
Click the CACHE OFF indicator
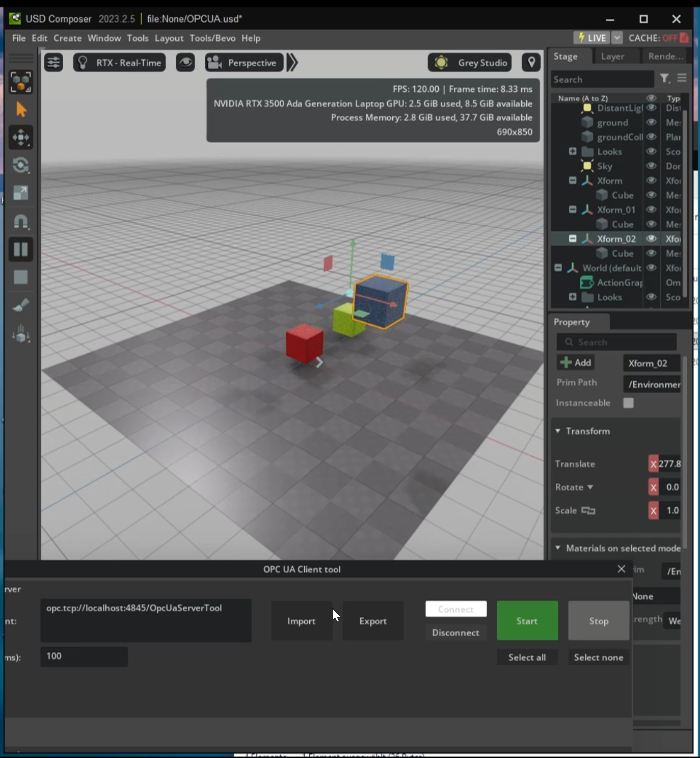click(x=659, y=38)
